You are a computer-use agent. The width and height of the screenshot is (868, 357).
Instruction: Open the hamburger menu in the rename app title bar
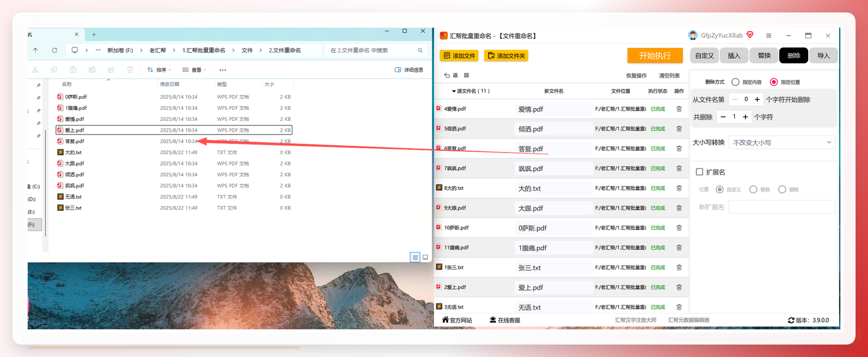click(768, 36)
